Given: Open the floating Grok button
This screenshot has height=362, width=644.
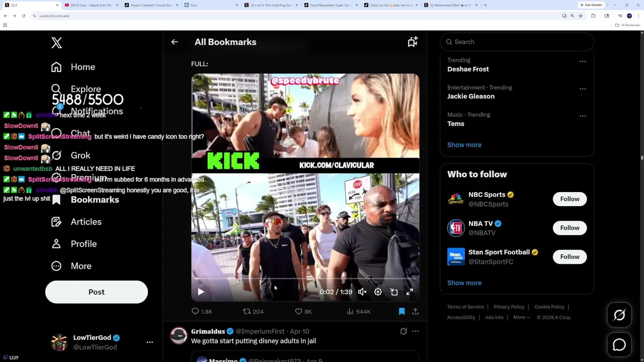Looking at the screenshot, I should [x=619, y=315].
